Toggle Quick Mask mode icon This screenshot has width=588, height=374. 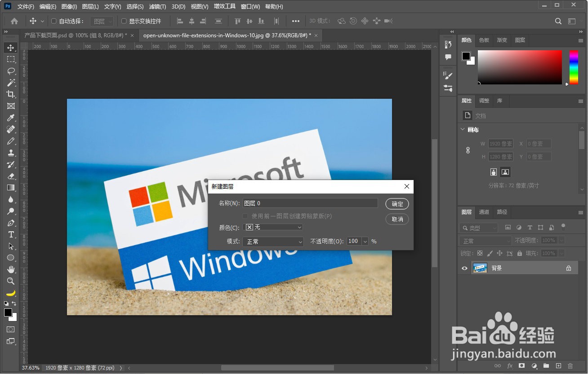11,329
